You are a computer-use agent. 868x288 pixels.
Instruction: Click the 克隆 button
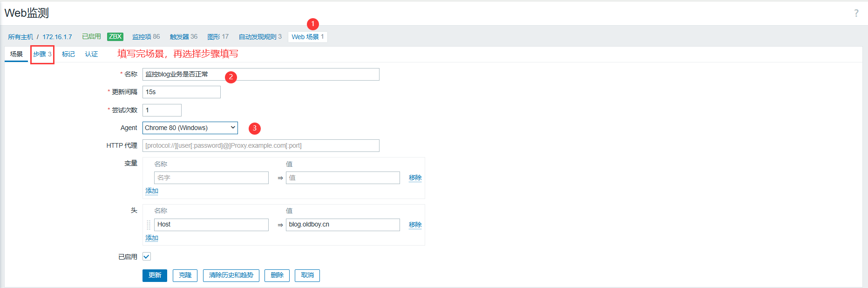[x=185, y=275]
